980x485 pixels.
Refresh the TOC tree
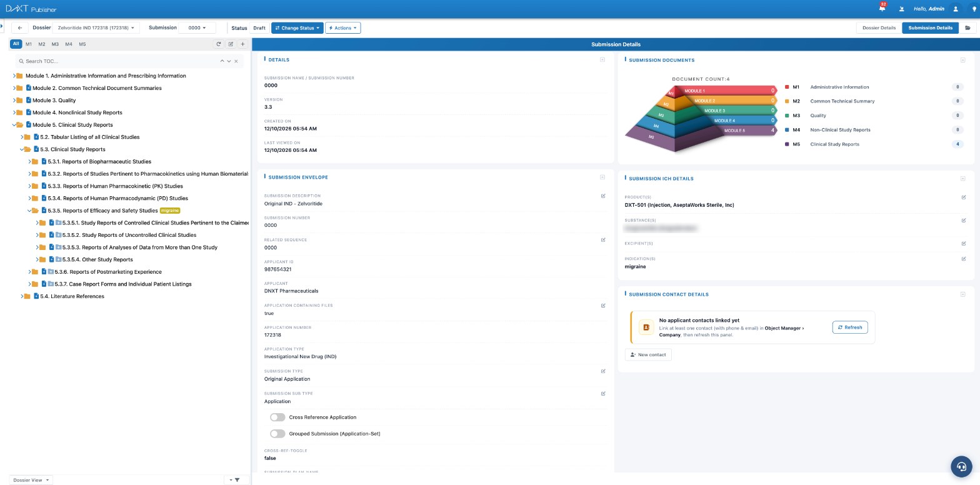point(219,44)
